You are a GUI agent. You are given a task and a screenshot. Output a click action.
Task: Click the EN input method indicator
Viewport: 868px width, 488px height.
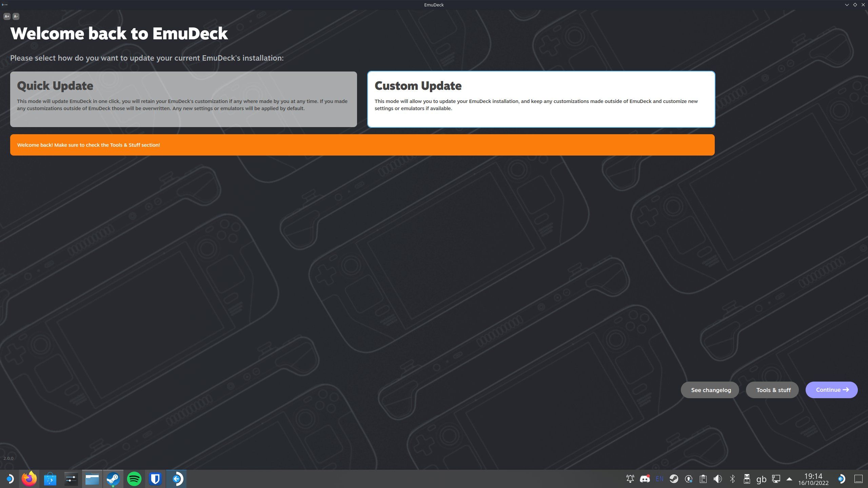point(659,479)
